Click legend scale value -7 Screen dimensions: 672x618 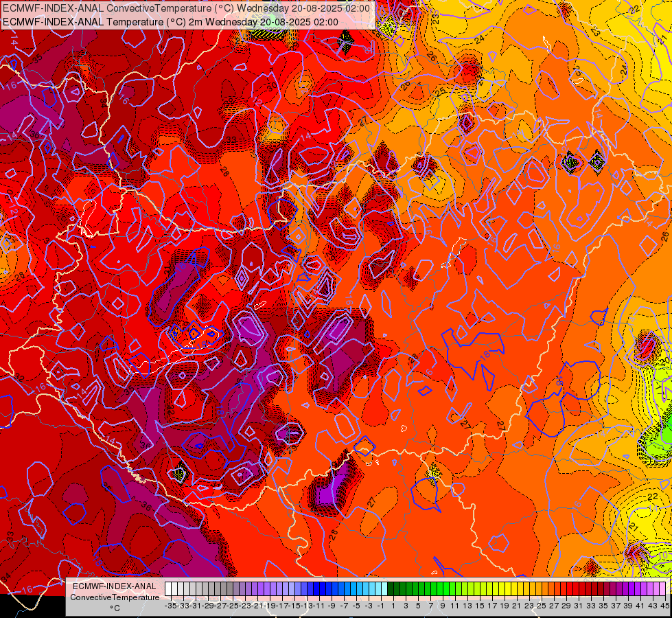pyautogui.click(x=344, y=606)
